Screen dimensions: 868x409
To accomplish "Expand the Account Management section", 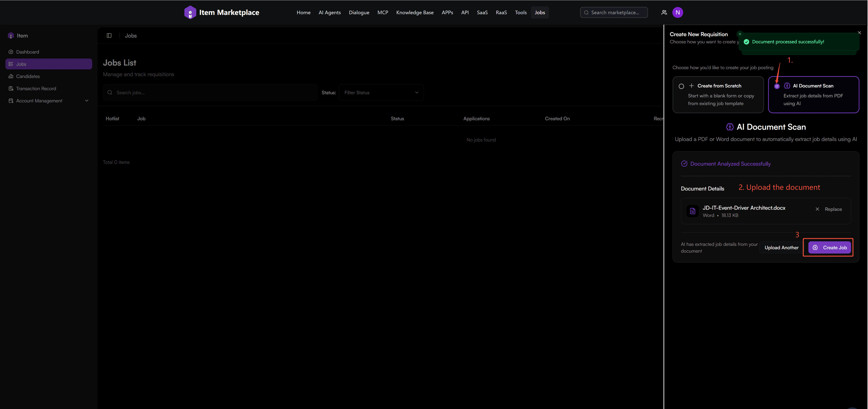I will (49, 101).
